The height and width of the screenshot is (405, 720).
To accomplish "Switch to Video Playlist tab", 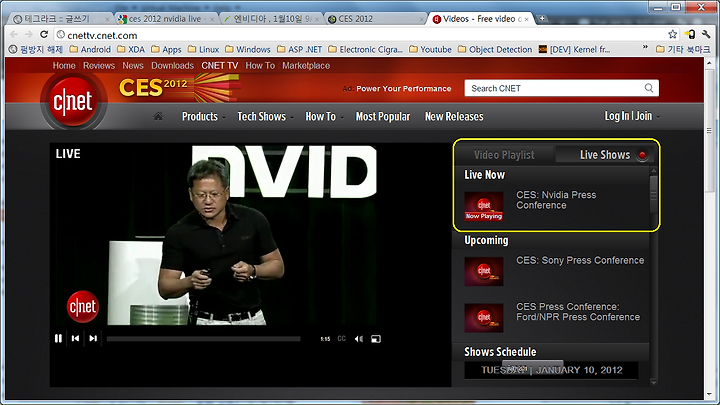I will [x=504, y=155].
